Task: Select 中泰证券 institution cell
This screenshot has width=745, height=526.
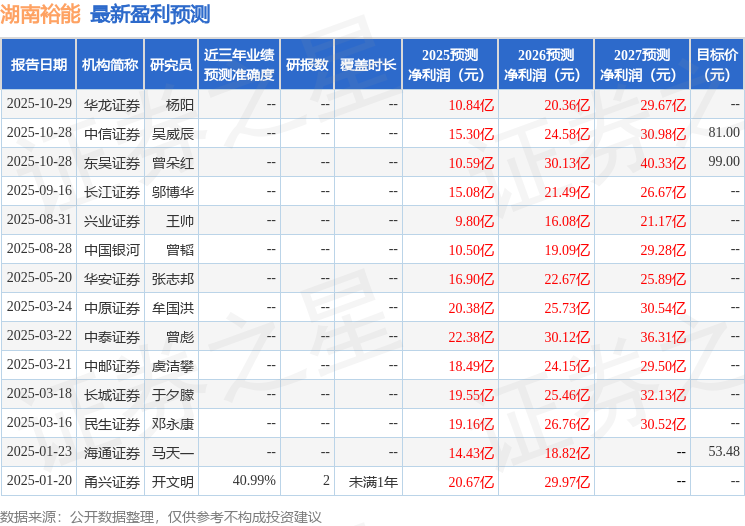Action: coord(112,337)
